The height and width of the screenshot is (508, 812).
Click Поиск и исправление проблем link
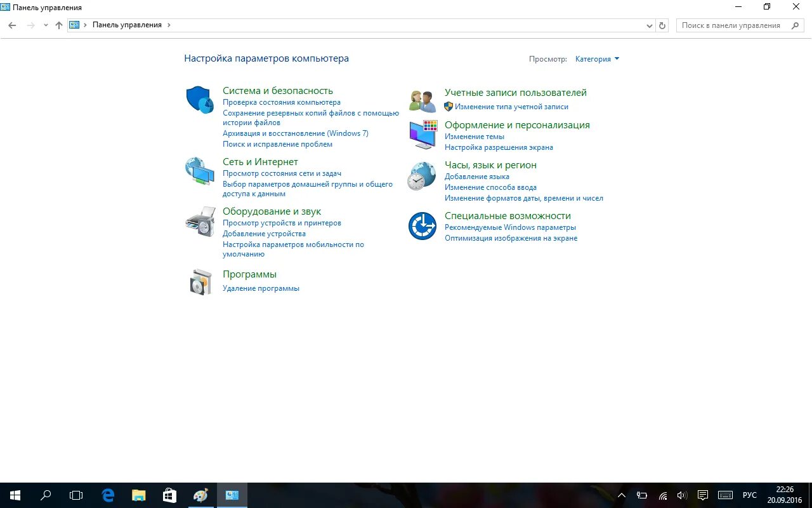click(x=277, y=144)
